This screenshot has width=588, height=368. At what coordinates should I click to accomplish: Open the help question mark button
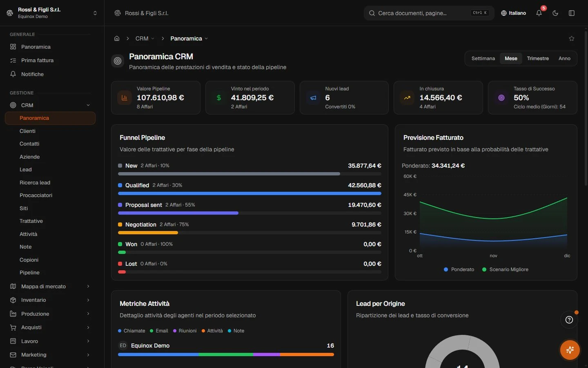click(x=569, y=320)
